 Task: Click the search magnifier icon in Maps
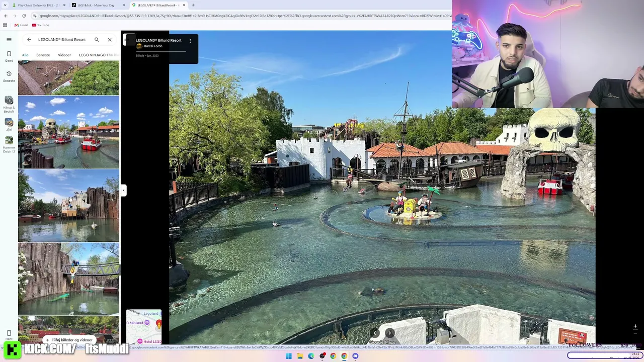[x=97, y=39]
